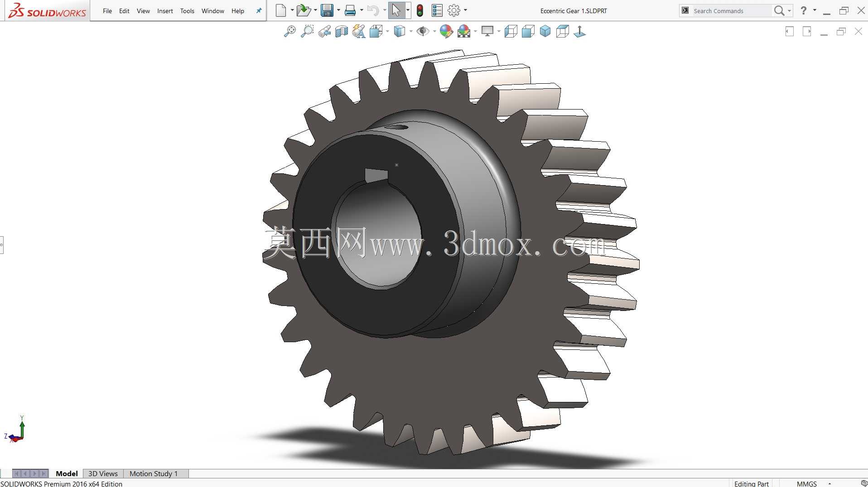Expand the Options gear dropdown arrow
Screen dimensions: 868x487
(465, 10)
